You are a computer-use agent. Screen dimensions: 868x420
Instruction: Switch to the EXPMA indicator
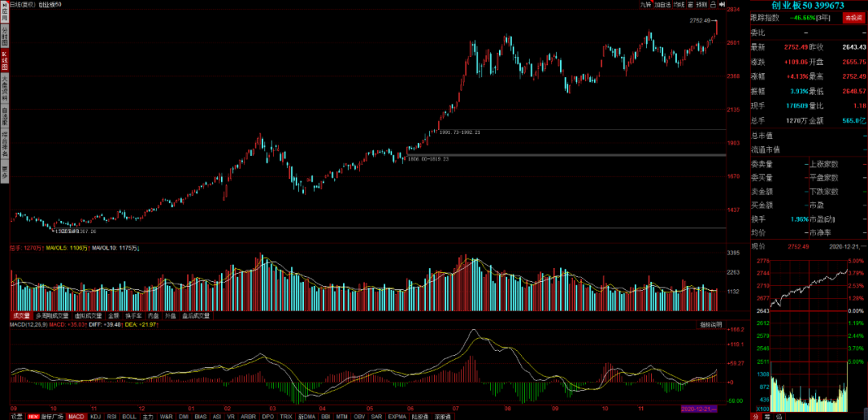tap(396, 416)
